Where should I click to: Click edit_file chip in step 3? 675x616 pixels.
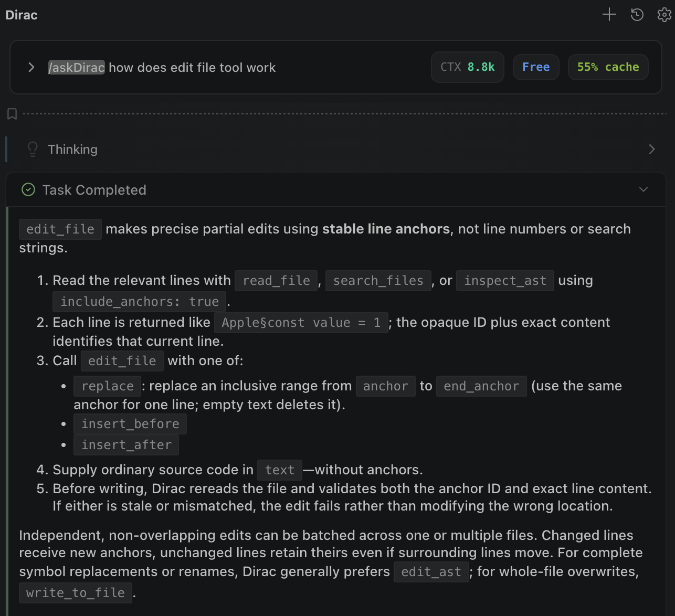(122, 361)
